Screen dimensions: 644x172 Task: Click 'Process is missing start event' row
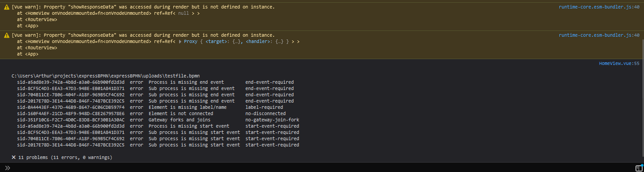158,126
